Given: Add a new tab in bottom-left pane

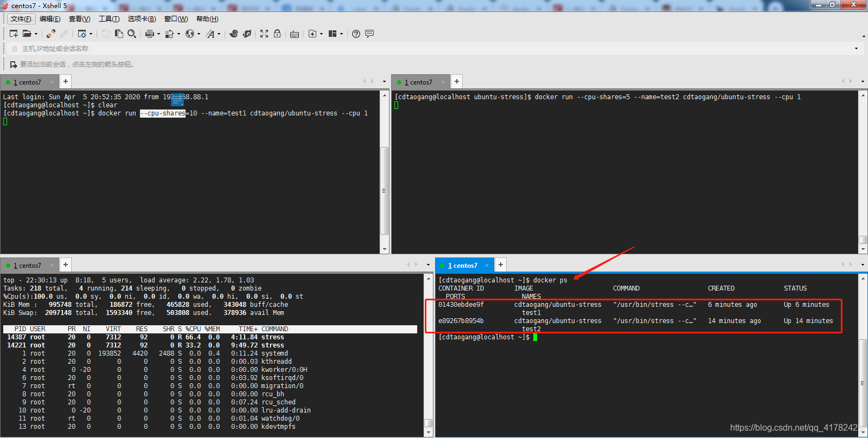Looking at the screenshot, I should [x=66, y=265].
